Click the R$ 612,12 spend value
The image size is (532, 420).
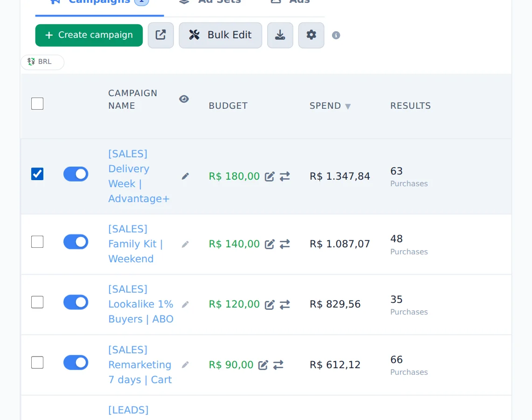(x=335, y=365)
